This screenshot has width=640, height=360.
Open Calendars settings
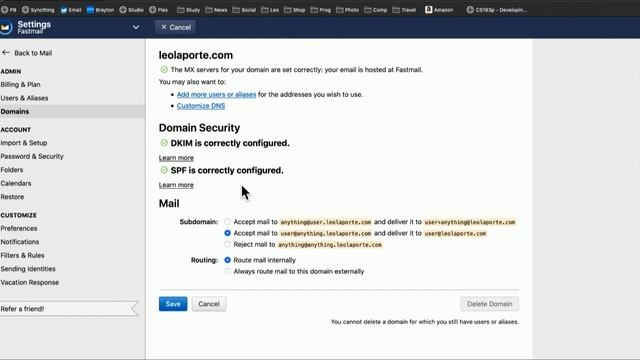[x=16, y=183]
